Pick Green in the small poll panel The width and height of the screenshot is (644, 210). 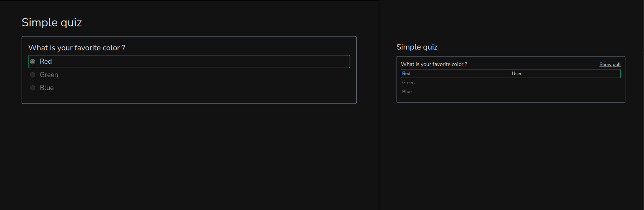point(408,83)
